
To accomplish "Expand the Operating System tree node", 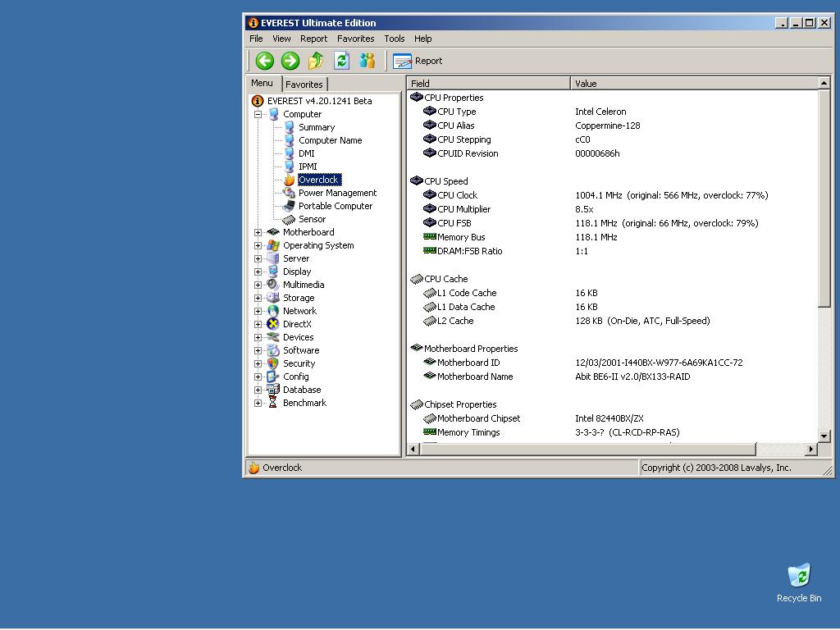I will 258,245.
